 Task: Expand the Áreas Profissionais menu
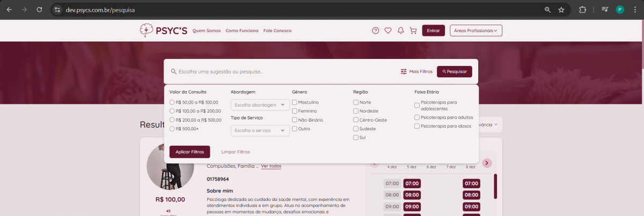(x=475, y=31)
